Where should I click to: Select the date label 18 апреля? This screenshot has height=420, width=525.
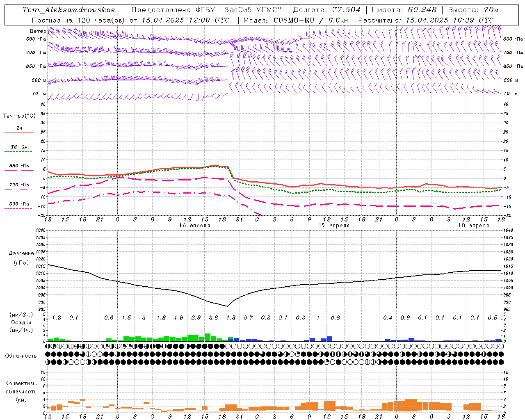473,226
